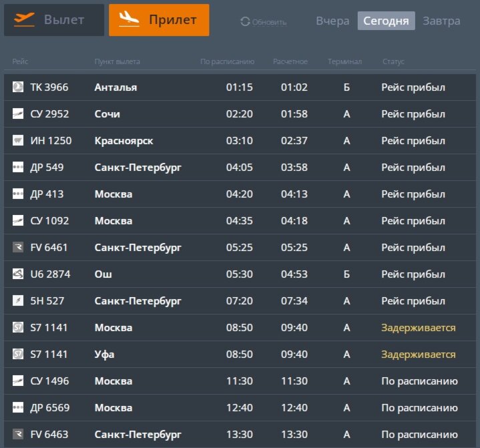Select the Прилет arrivals tab
Screen dimensions: 480x448
click(x=159, y=20)
